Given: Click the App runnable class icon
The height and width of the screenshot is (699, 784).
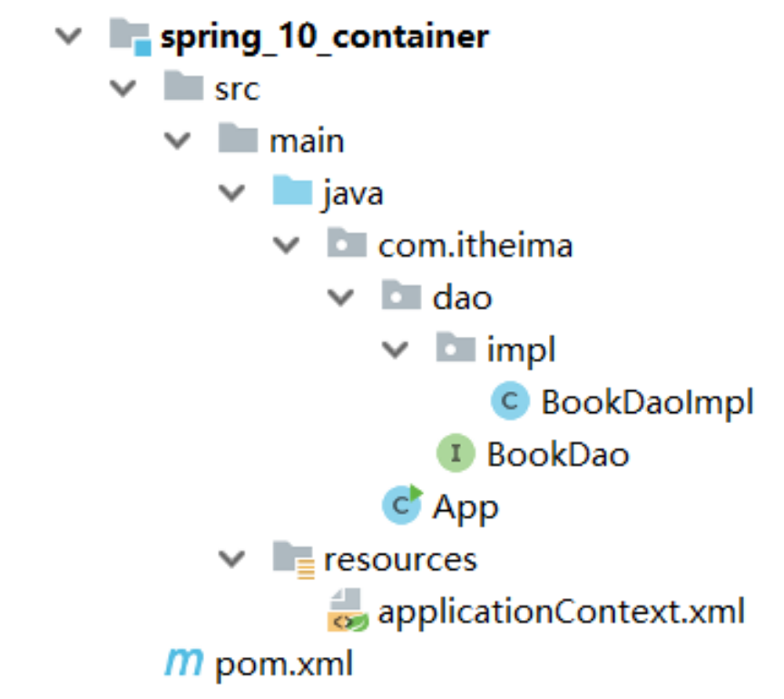Looking at the screenshot, I should tap(402, 505).
